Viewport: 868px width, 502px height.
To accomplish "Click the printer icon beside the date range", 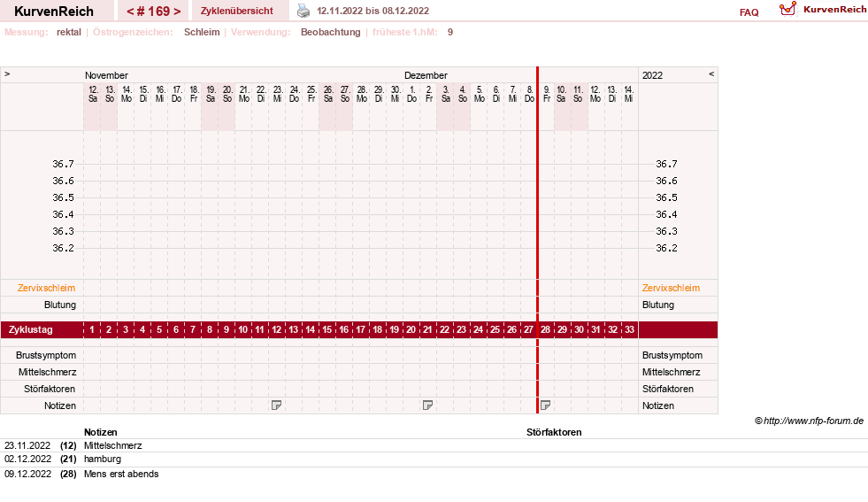I will [303, 11].
